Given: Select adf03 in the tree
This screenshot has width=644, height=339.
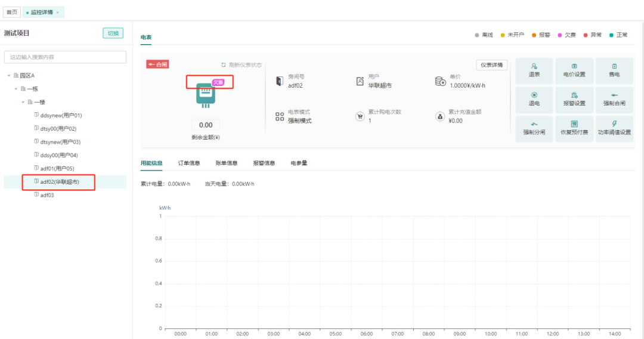Looking at the screenshot, I should click(47, 195).
